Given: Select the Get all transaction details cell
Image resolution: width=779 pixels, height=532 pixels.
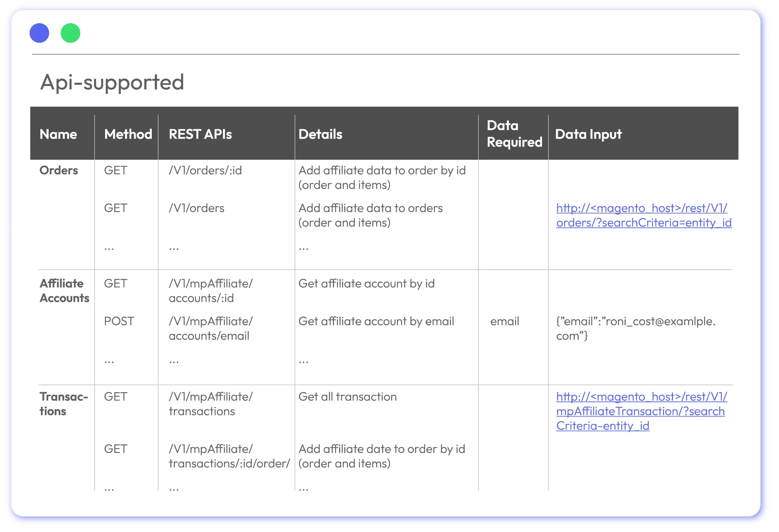Looking at the screenshot, I should (x=347, y=397).
